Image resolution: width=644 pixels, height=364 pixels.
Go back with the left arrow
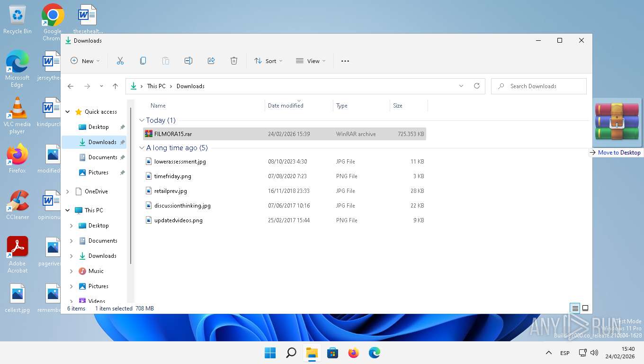click(x=71, y=86)
